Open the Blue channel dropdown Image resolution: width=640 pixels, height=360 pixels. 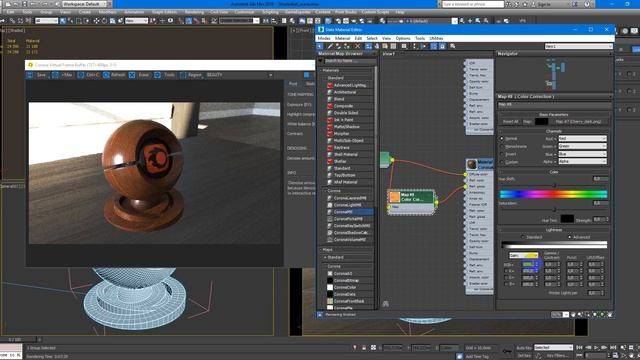click(582, 154)
